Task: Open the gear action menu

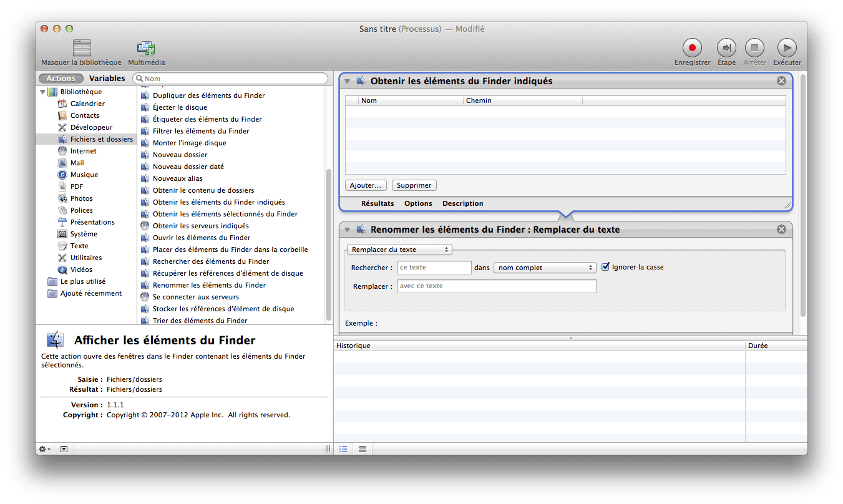Action: point(45,449)
